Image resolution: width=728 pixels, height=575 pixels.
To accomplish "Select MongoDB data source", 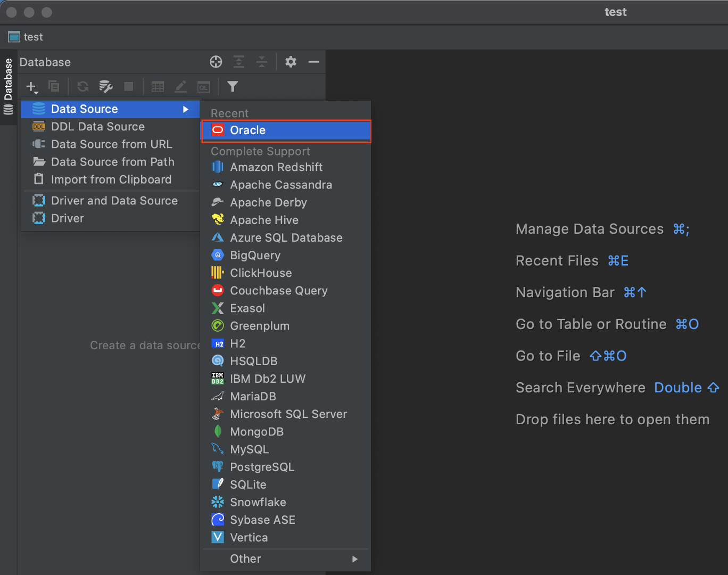I will point(286,431).
